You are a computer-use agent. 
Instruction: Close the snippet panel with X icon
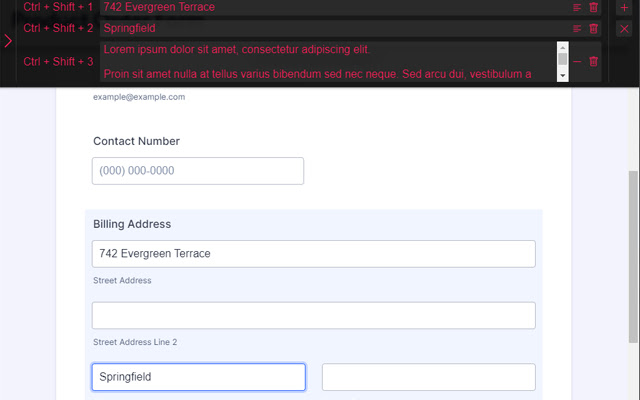tap(624, 29)
